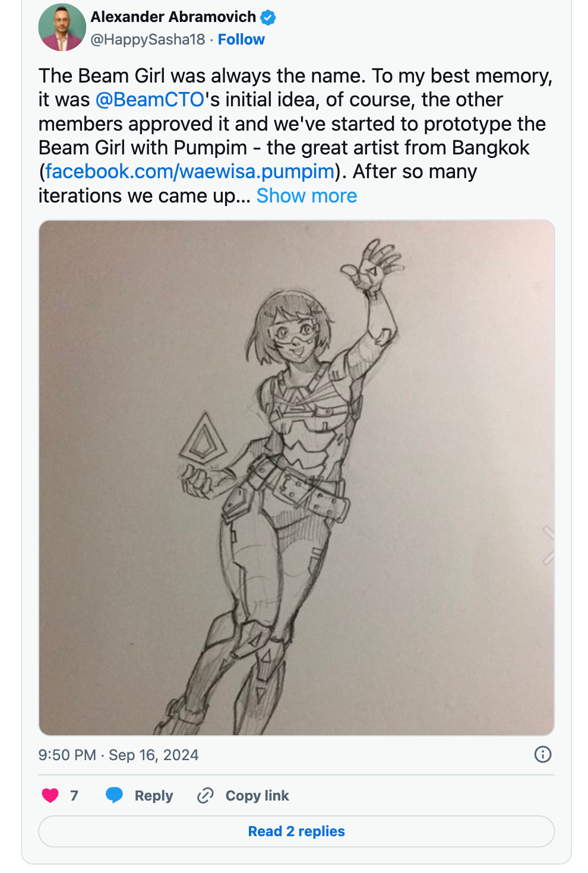Click the chain link copy icon

pos(206,795)
